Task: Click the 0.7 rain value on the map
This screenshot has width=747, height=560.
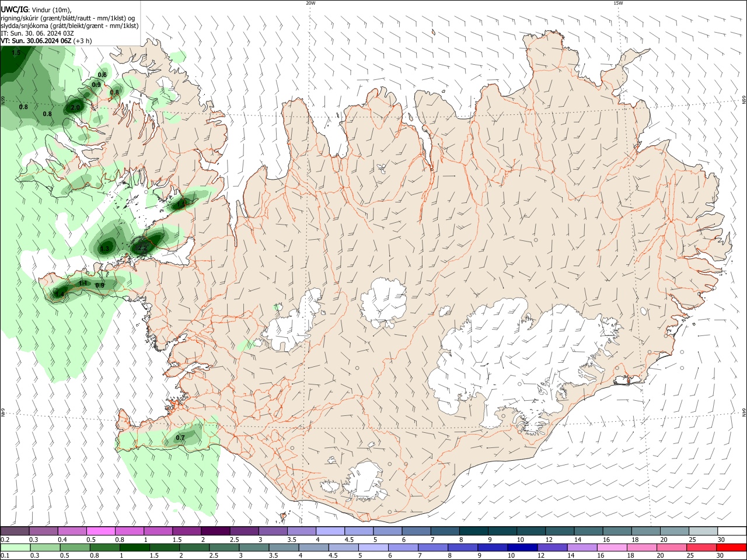Action: pos(180,437)
